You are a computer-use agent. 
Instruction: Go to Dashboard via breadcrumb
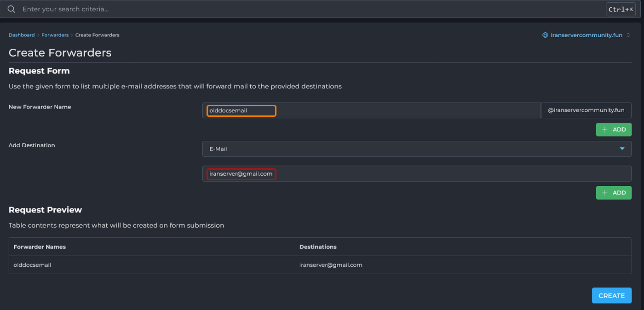[22, 35]
